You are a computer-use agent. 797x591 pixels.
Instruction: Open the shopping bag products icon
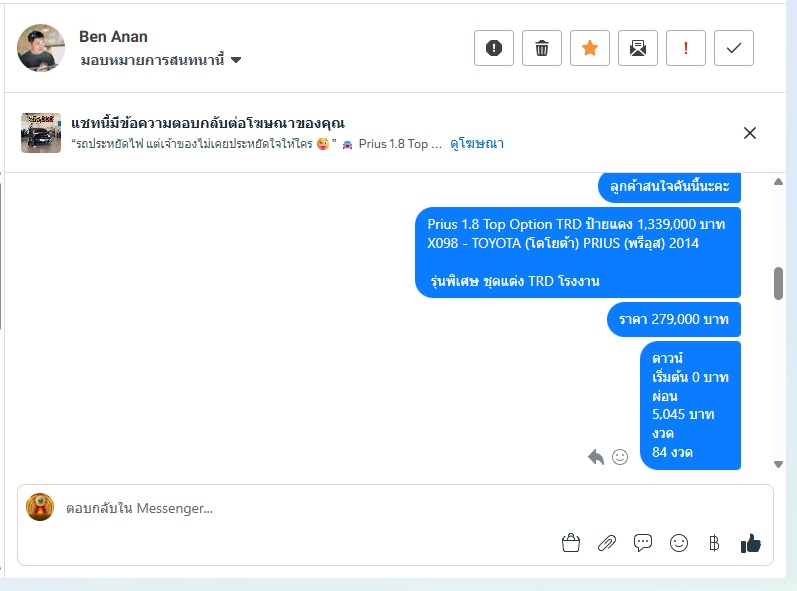pyautogui.click(x=571, y=543)
